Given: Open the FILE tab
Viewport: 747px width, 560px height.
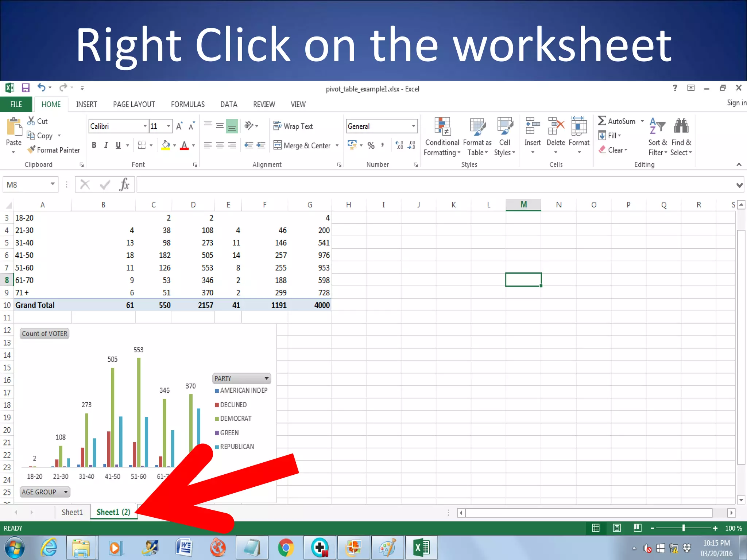Looking at the screenshot, I should tap(16, 104).
